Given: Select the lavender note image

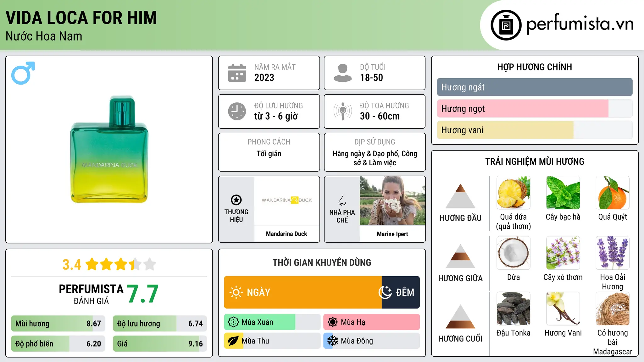Looking at the screenshot, I should tap(613, 253).
